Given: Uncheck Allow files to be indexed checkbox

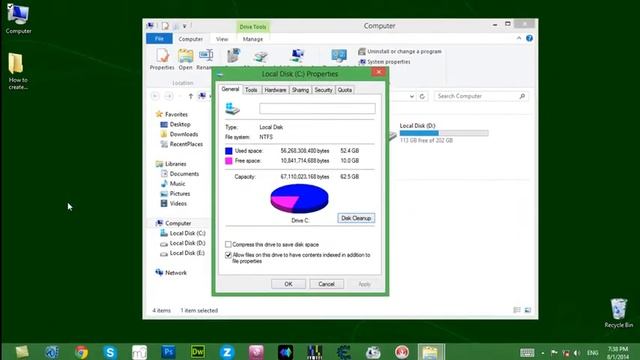Looking at the screenshot, I should [228, 255].
